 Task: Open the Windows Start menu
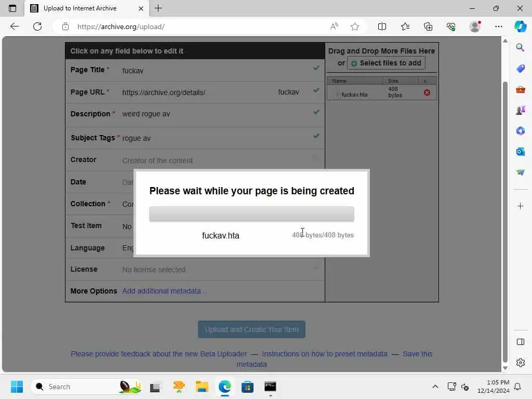click(17, 387)
